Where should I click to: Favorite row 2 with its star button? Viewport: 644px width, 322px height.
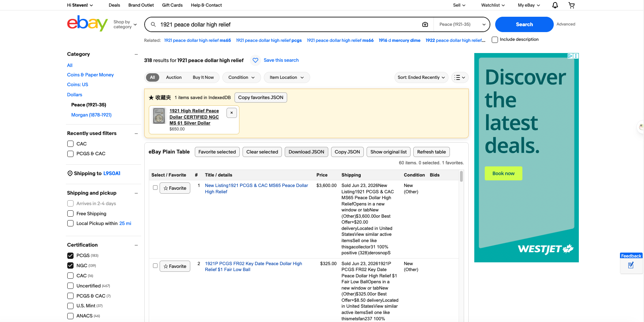point(175,267)
